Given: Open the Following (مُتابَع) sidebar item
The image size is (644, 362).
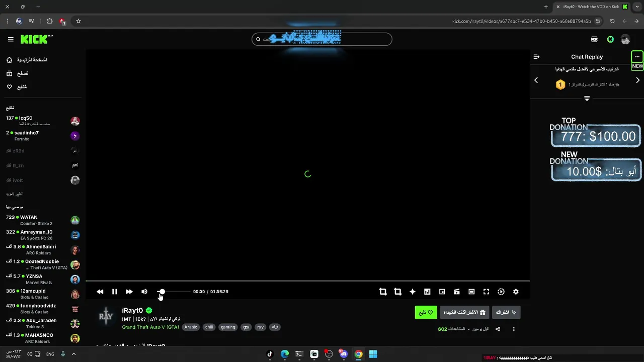Looking at the screenshot, I should [x=17, y=87].
